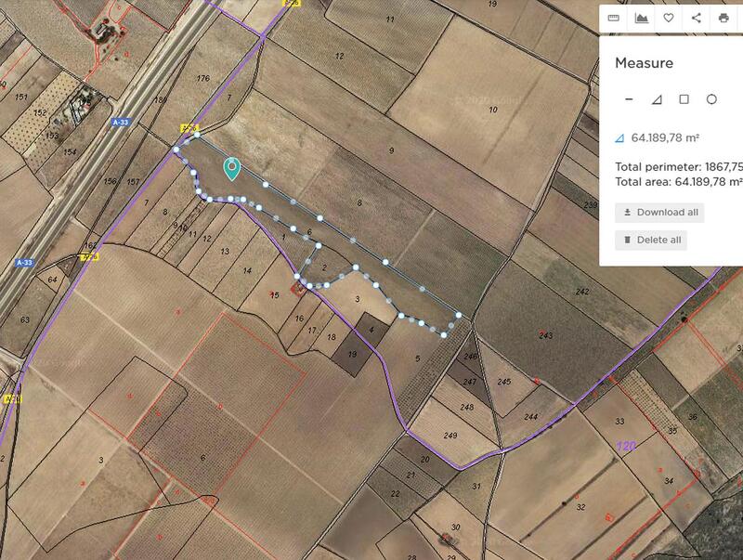Share the map via share icon
The image size is (743, 560).
(696, 18)
